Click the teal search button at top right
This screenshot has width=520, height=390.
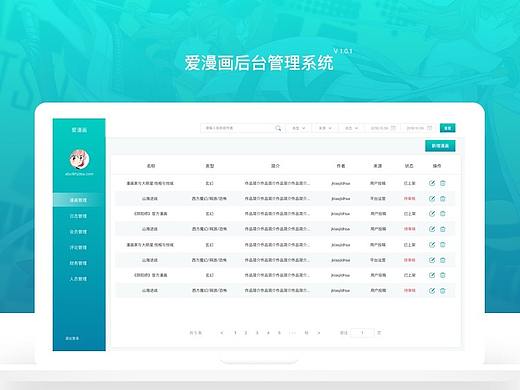click(x=448, y=128)
